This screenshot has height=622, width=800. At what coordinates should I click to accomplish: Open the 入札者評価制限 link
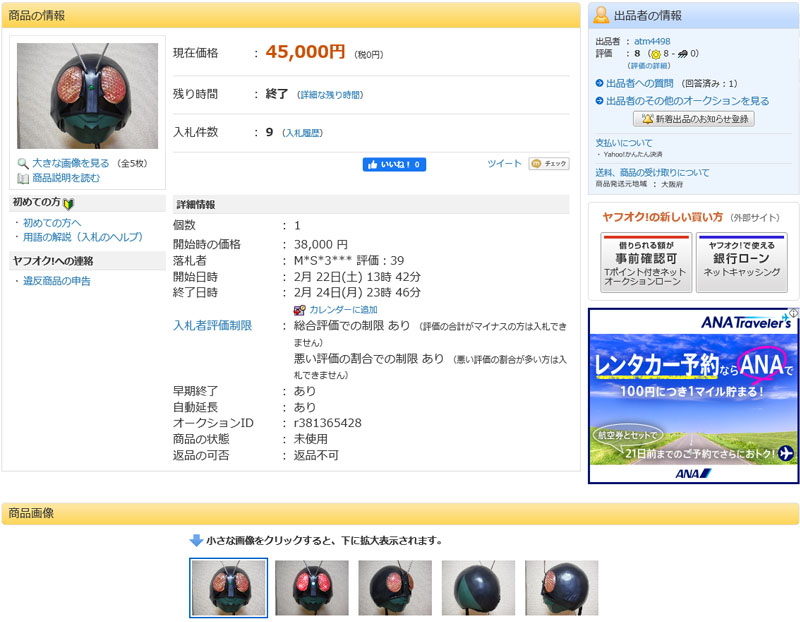coord(212,326)
